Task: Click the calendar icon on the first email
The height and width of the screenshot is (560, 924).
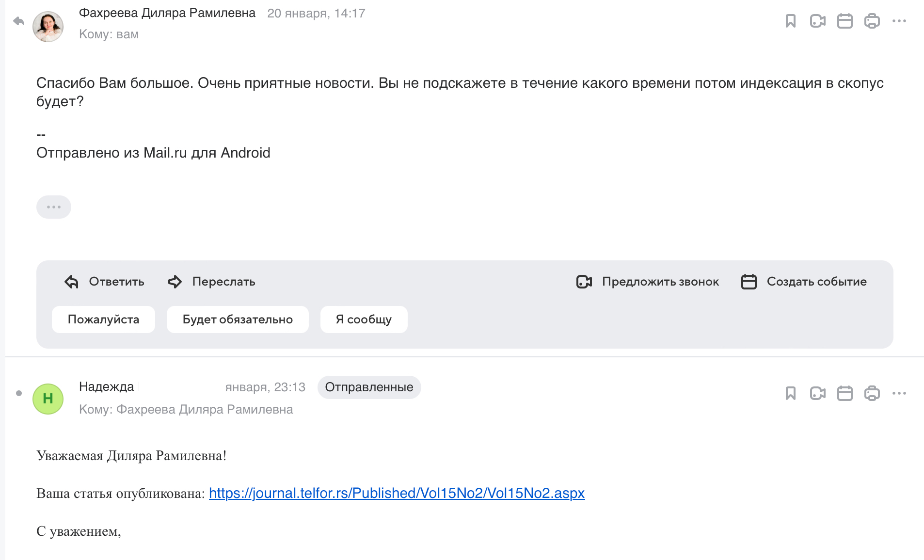Action: click(x=845, y=21)
